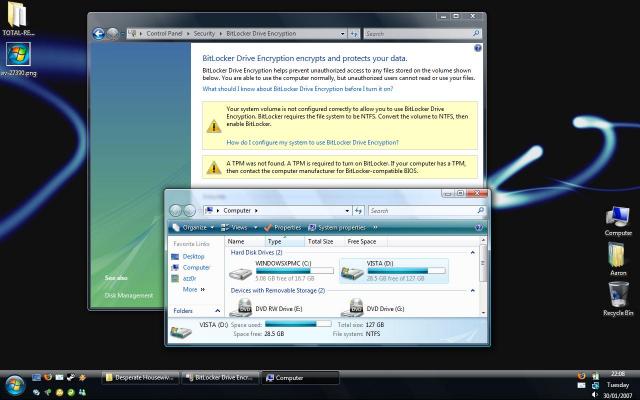Screen dimensions: 640x400
Task: Open the Aaron folder on desktop
Action: point(618,259)
